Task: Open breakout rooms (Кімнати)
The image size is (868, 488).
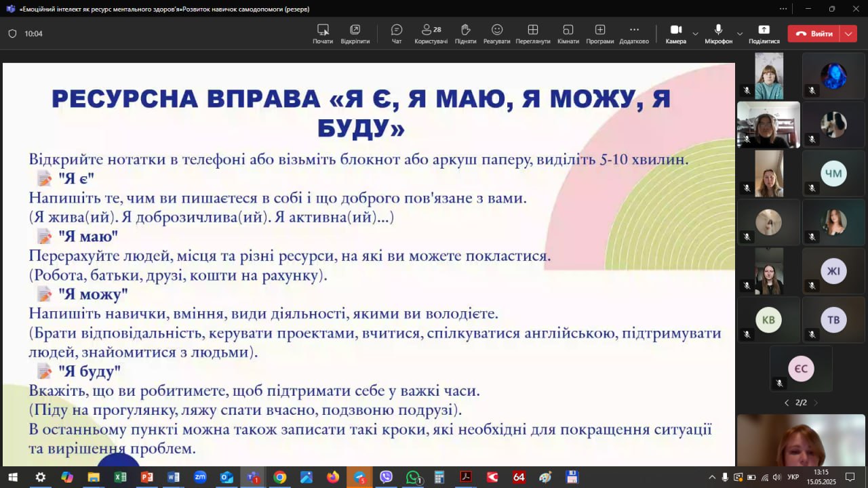Action: pos(568,33)
